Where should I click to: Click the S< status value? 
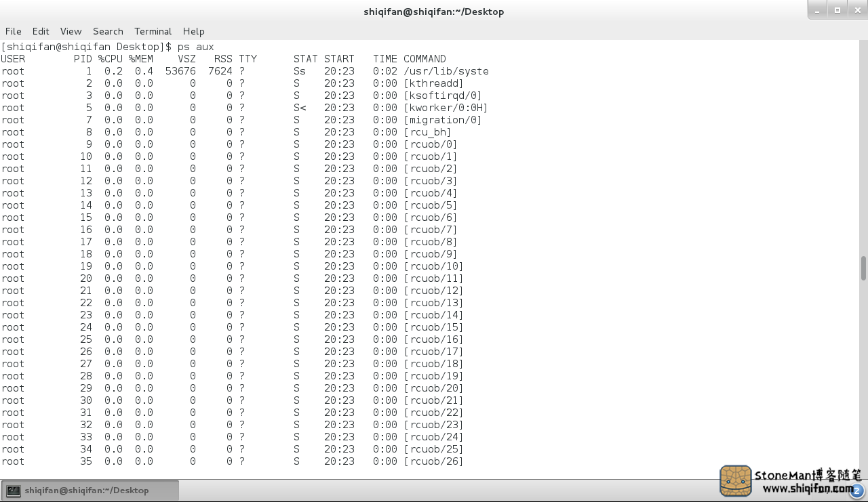click(x=300, y=108)
